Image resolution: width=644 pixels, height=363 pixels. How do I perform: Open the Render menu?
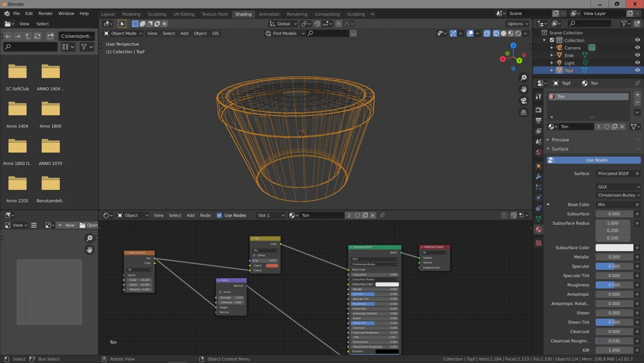tap(45, 13)
